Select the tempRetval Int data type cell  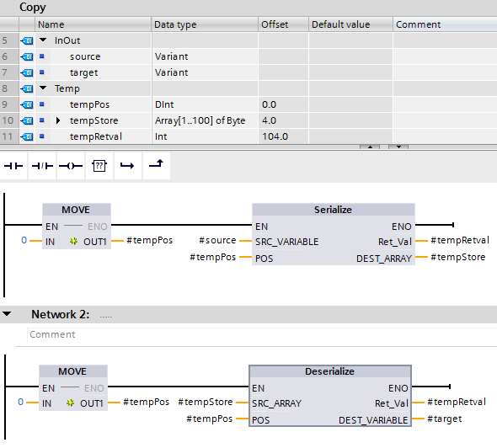click(205, 136)
